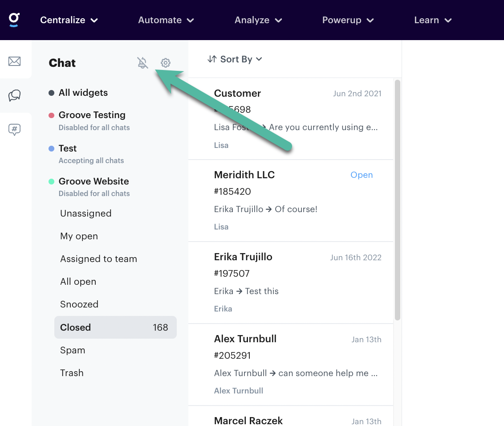
Task: Go to the Snoozed folder
Action: point(79,304)
